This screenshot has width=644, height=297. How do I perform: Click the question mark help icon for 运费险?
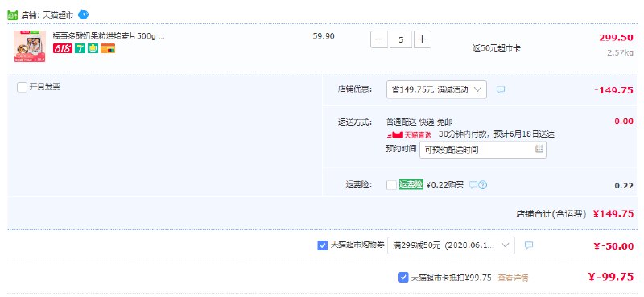click(x=482, y=185)
